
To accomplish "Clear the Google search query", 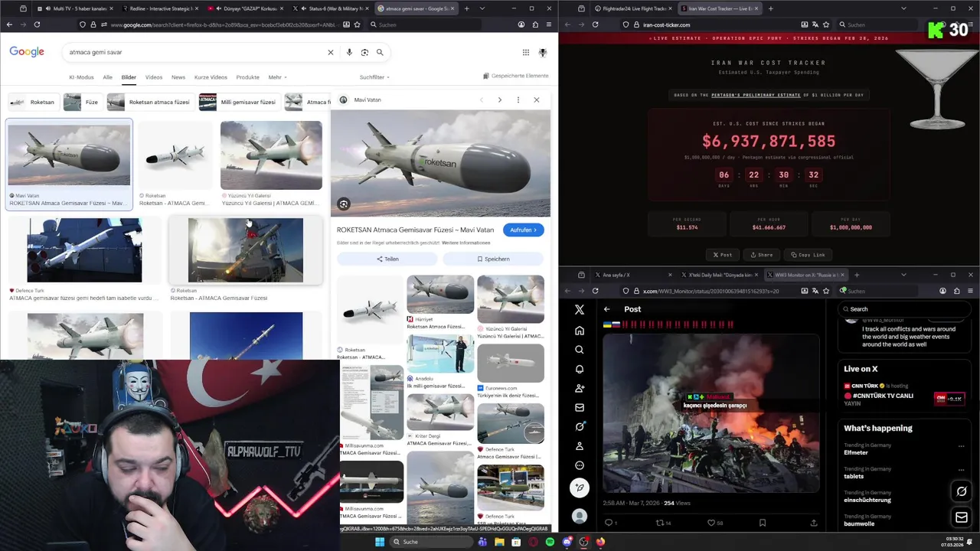I will [331, 52].
